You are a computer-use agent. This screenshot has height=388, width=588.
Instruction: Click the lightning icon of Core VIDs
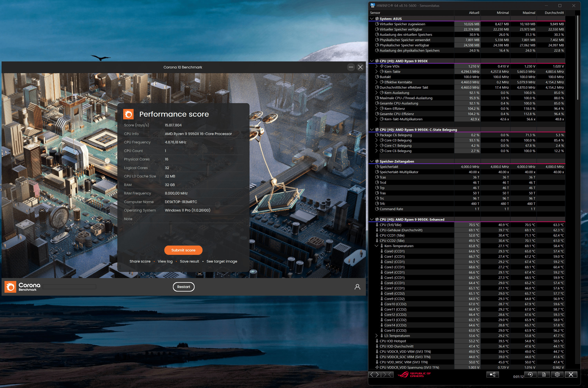coord(382,66)
